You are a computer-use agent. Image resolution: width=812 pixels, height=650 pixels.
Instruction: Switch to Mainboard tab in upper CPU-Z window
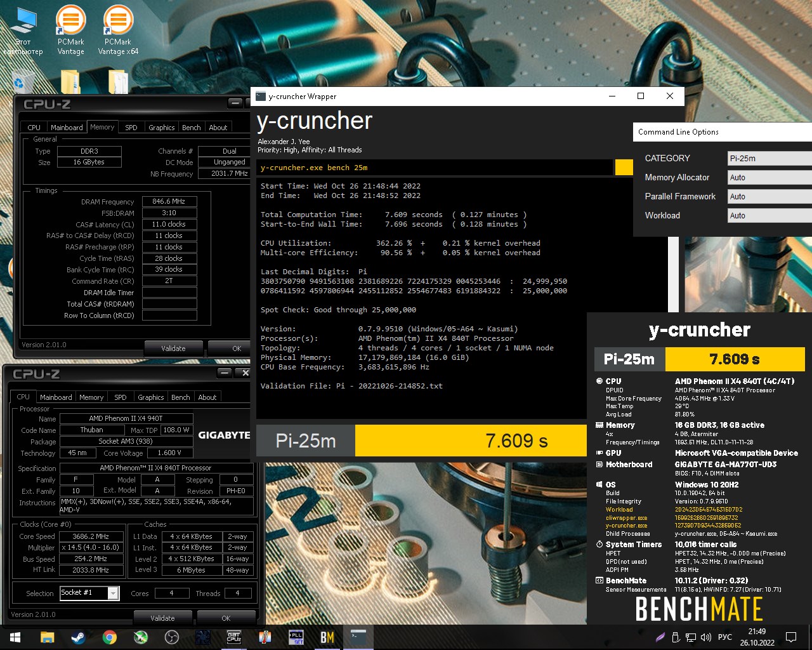coord(67,128)
